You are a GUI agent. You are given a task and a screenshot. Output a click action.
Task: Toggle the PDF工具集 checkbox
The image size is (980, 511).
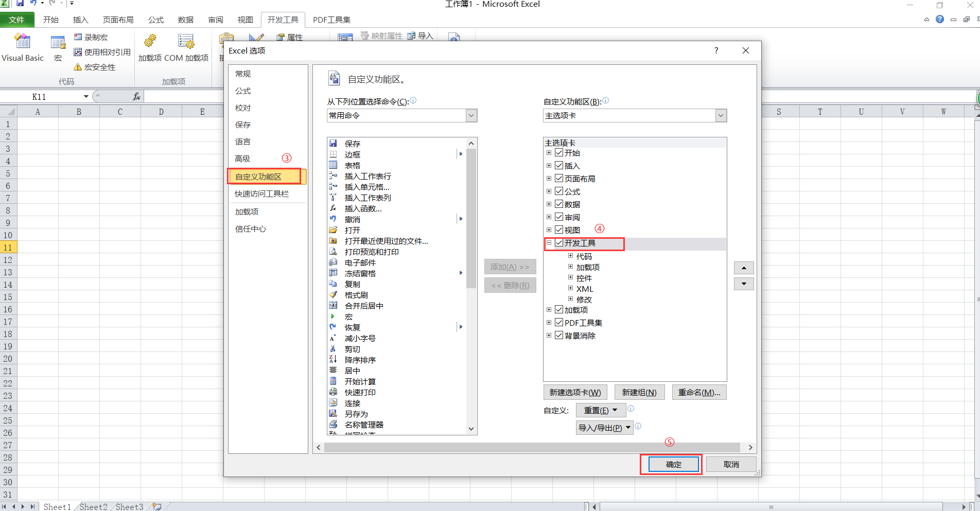[559, 323]
